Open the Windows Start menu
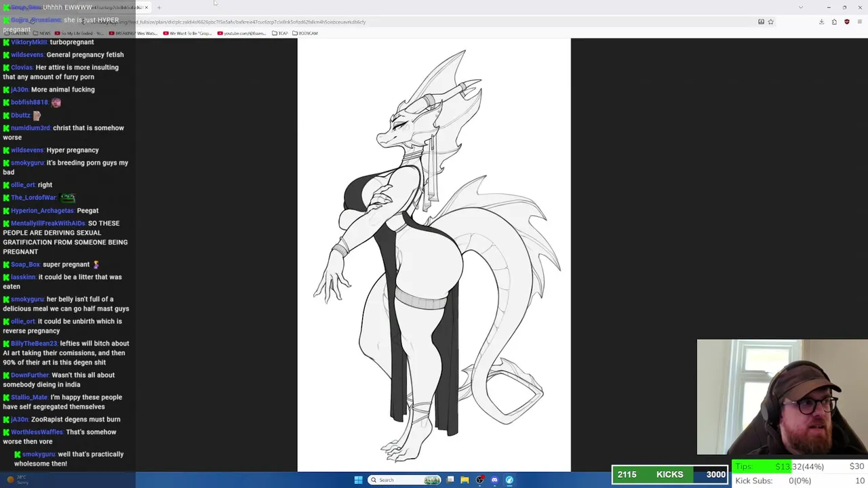Image resolution: width=868 pixels, height=488 pixels. [x=358, y=480]
